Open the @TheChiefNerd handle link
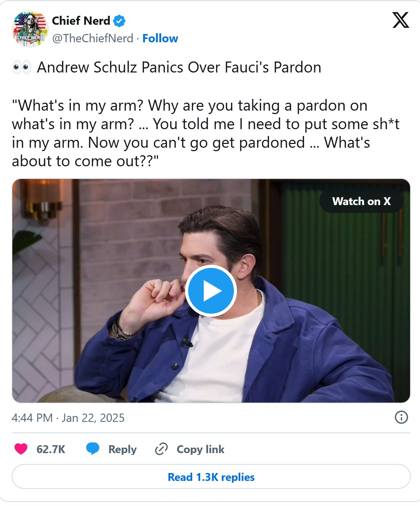The width and height of the screenshot is (420, 506). [x=92, y=38]
